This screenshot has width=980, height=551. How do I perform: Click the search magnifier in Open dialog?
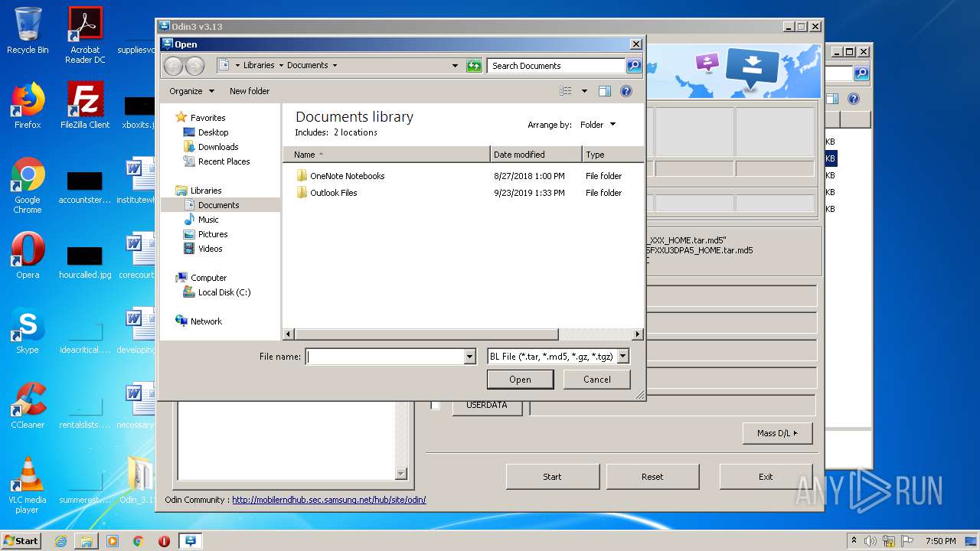tap(634, 66)
